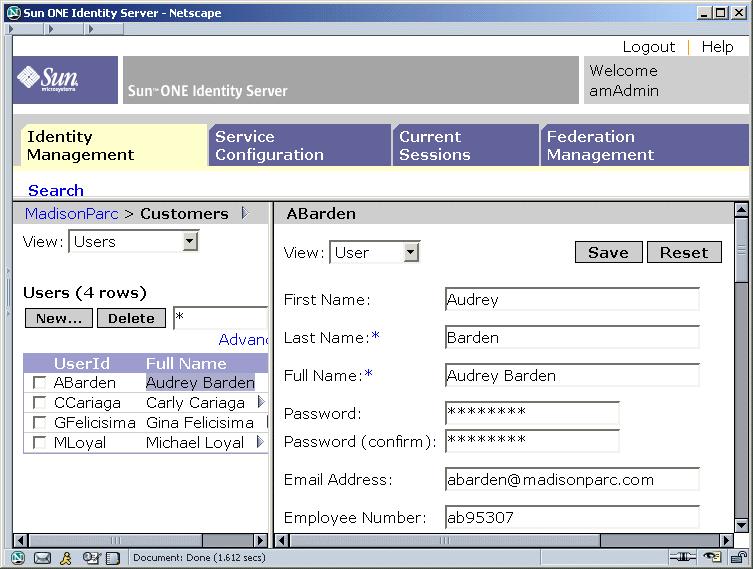This screenshot has width=753, height=569.
Task: Click the Last Name field
Action: coord(572,337)
